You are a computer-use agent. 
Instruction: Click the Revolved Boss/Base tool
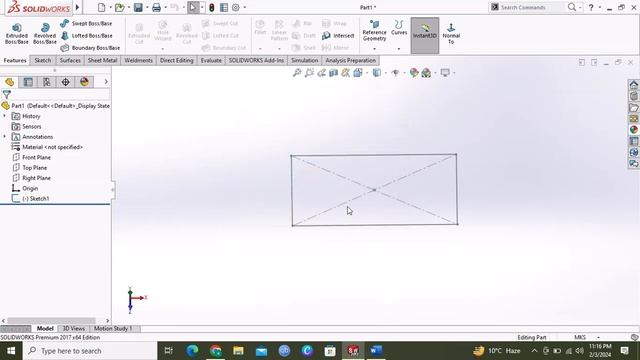[44, 33]
